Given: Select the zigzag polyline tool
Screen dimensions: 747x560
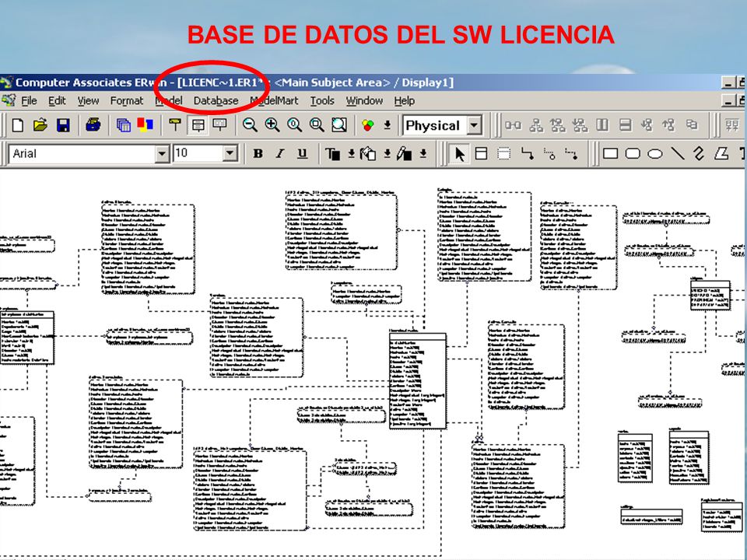Looking at the screenshot, I should pyautogui.click(x=699, y=153).
